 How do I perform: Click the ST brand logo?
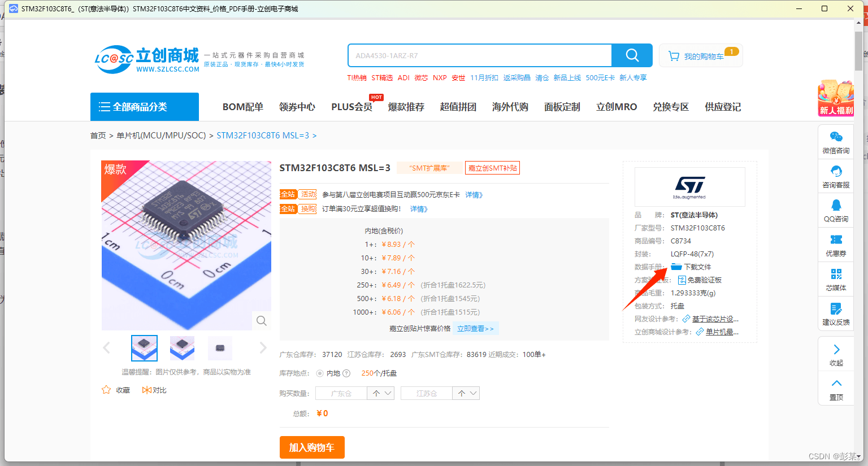coord(689,187)
